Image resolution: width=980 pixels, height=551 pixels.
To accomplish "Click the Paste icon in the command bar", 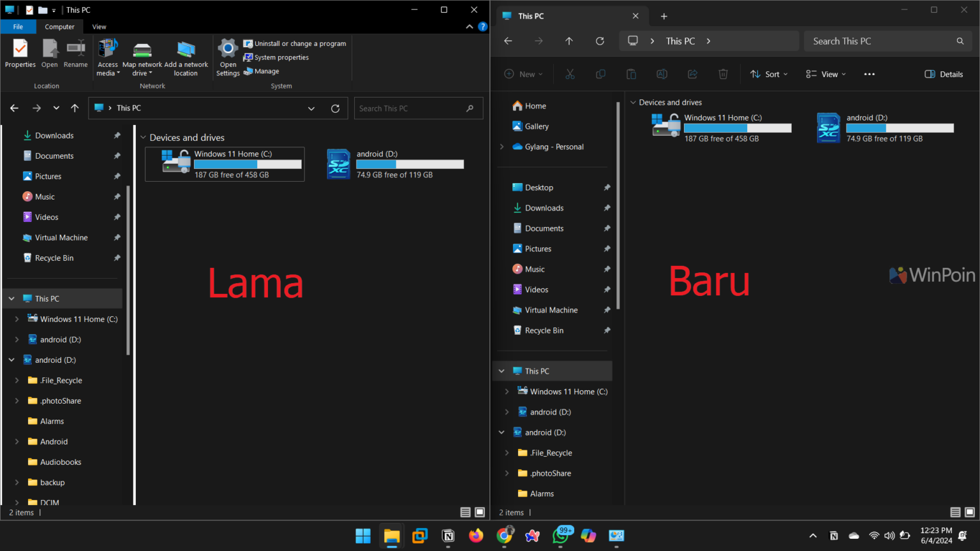I will (x=631, y=74).
